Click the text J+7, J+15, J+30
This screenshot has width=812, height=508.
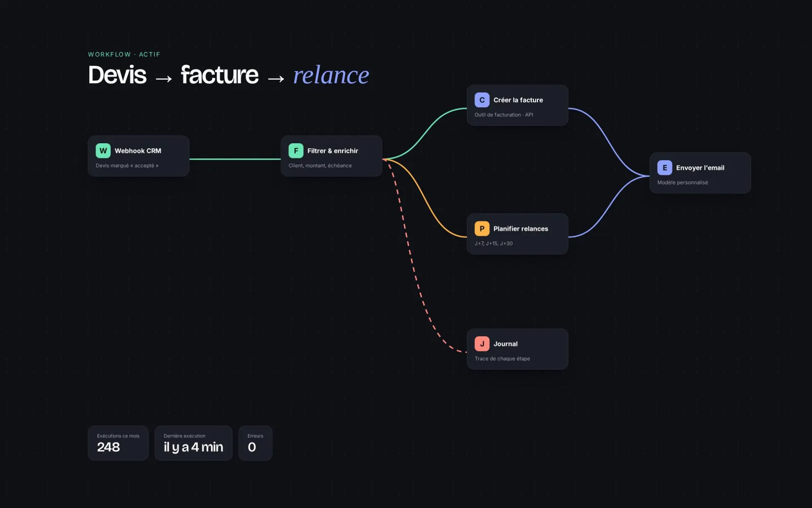click(494, 243)
